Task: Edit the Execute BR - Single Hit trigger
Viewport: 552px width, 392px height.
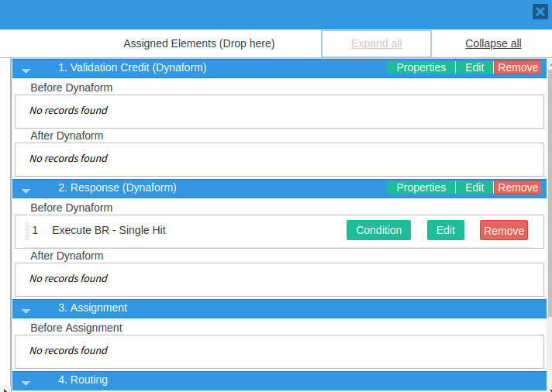Action: click(446, 230)
